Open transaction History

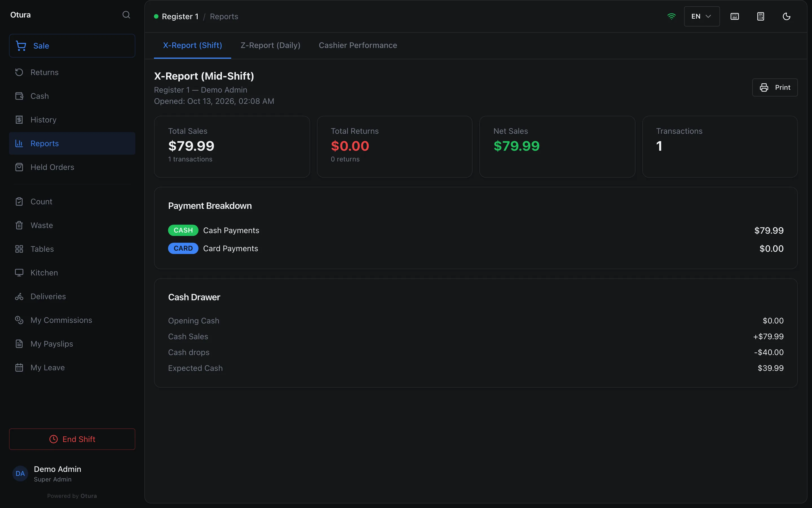pyautogui.click(x=72, y=120)
